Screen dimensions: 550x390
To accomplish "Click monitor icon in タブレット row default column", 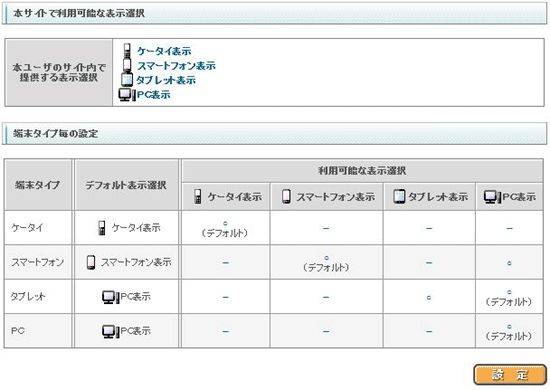I will click(110, 297).
